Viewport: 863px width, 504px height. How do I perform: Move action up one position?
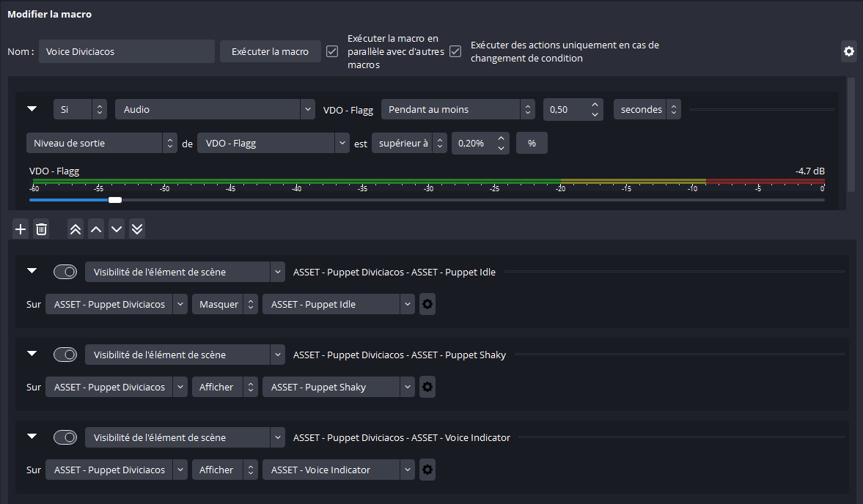click(95, 229)
